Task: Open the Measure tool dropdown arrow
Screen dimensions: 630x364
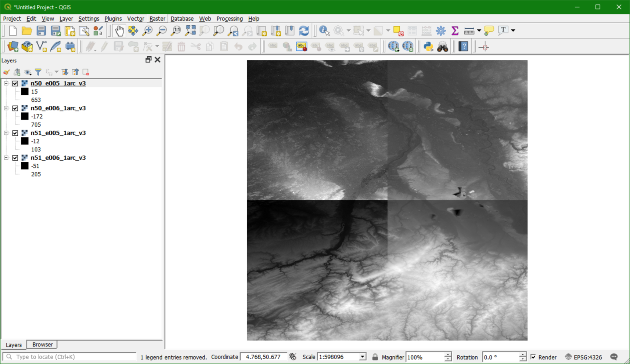Action: tap(479, 31)
